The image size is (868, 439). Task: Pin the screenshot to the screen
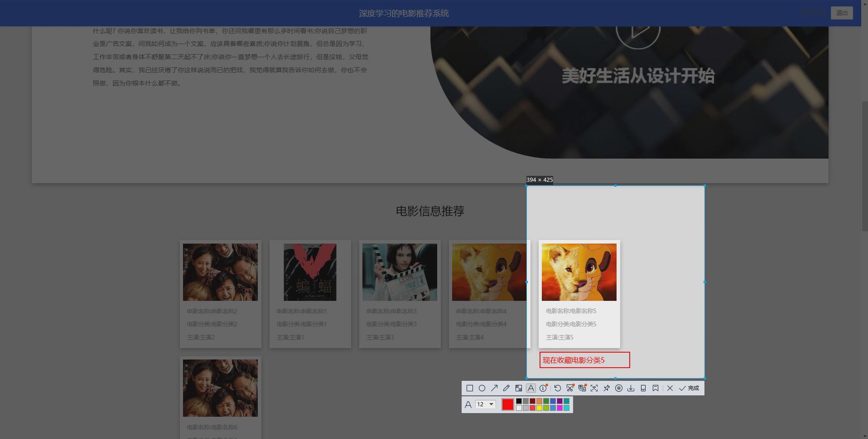pos(607,388)
